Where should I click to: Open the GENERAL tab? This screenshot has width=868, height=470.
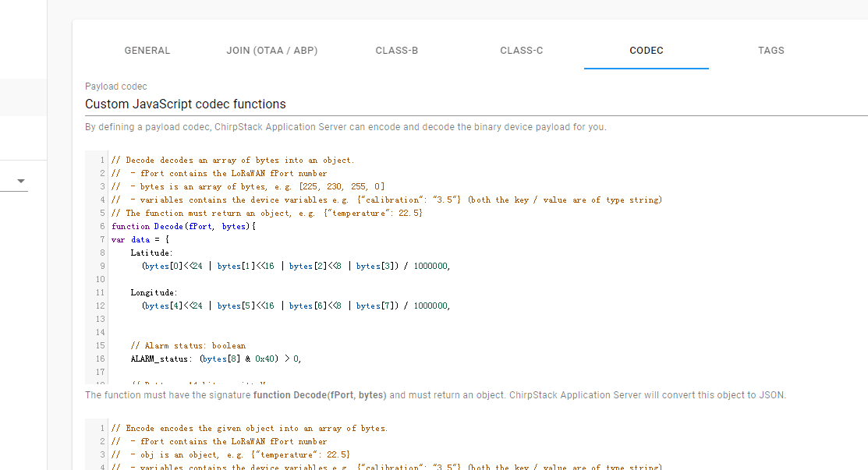point(147,51)
